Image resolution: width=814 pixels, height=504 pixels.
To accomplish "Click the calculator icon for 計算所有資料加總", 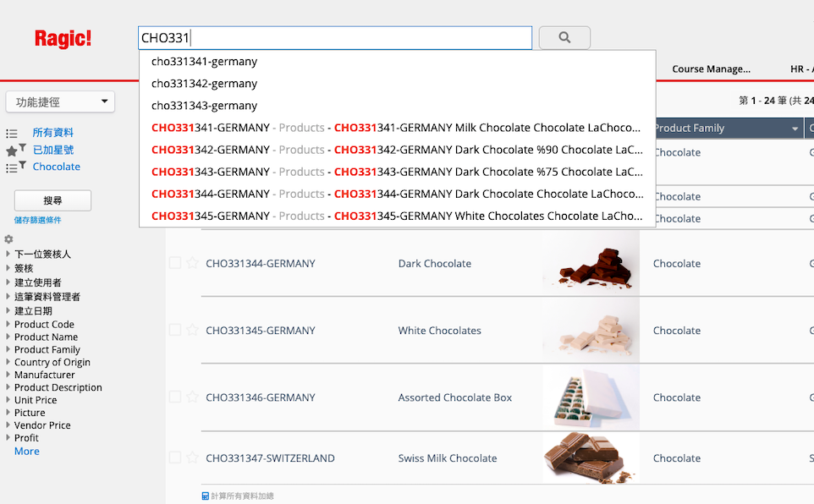I will click(x=206, y=496).
